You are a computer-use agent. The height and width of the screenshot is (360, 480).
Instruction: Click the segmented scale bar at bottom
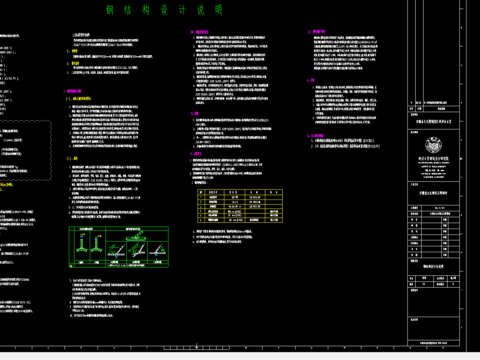[x=196, y=348]
